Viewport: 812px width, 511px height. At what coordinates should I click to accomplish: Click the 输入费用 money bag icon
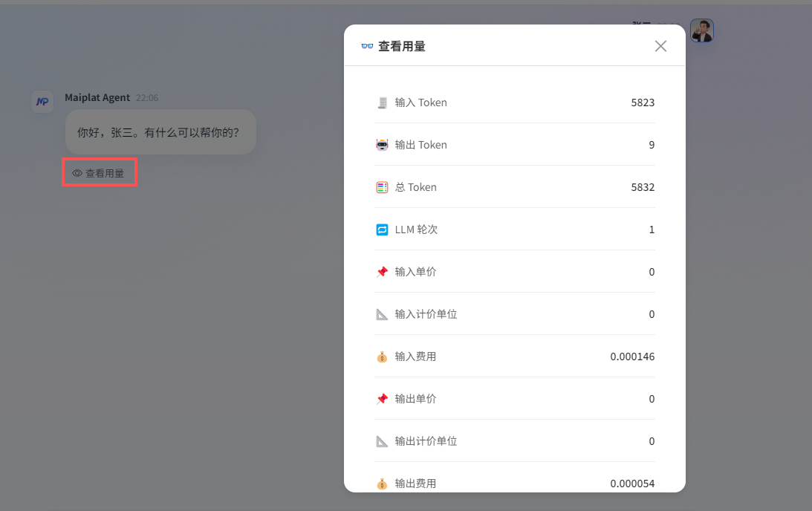382,357
